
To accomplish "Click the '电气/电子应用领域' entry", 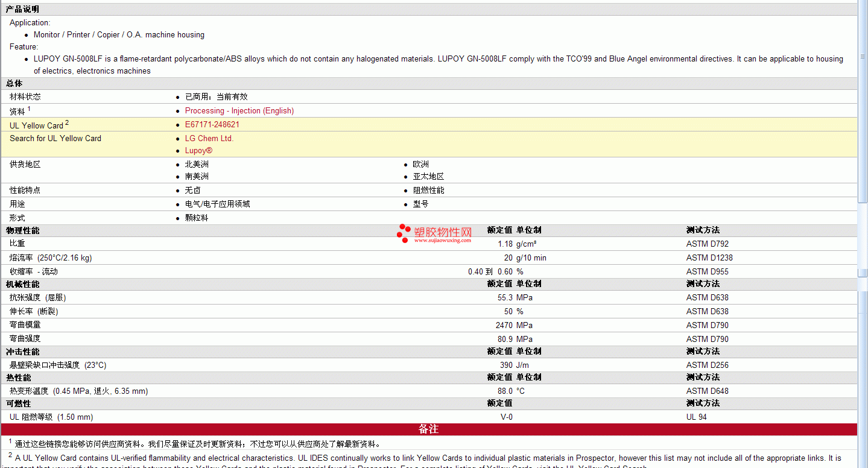I will [218, 204].
